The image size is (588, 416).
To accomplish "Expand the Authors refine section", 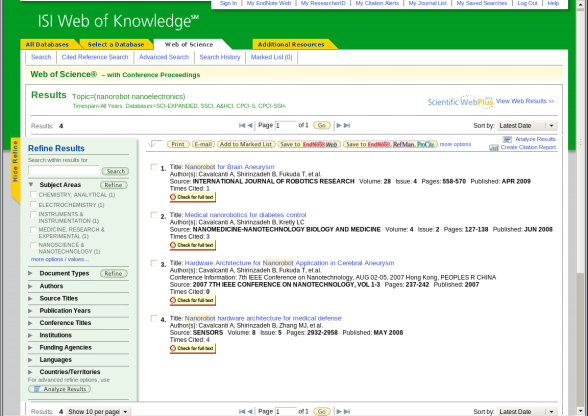I will pyautogui.click(x=30, y=286).
